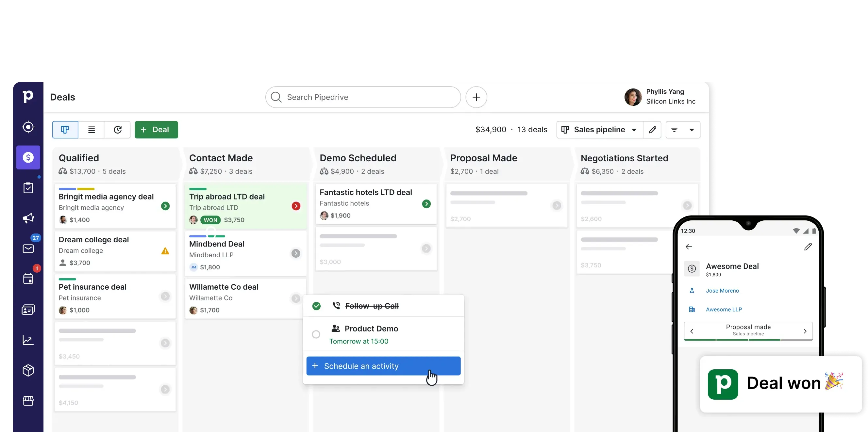Tap Jose Moreno contact link on phone

point(723,291)
